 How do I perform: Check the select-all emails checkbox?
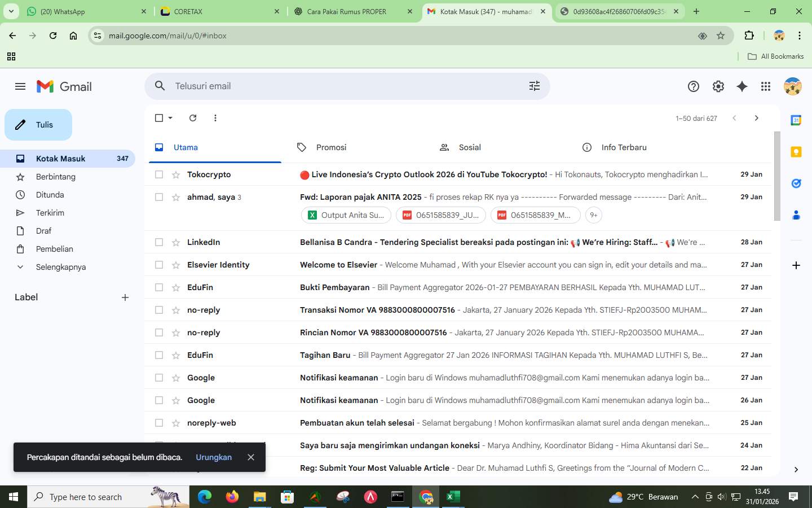(159, 118)
